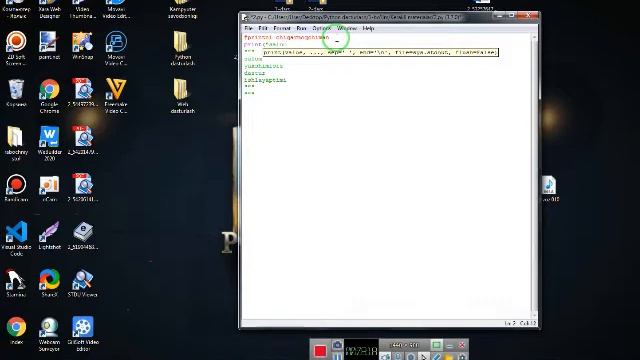Select the rabochiy stol folder icon
The width and height of the screenshot is (640, 360).
16,143
